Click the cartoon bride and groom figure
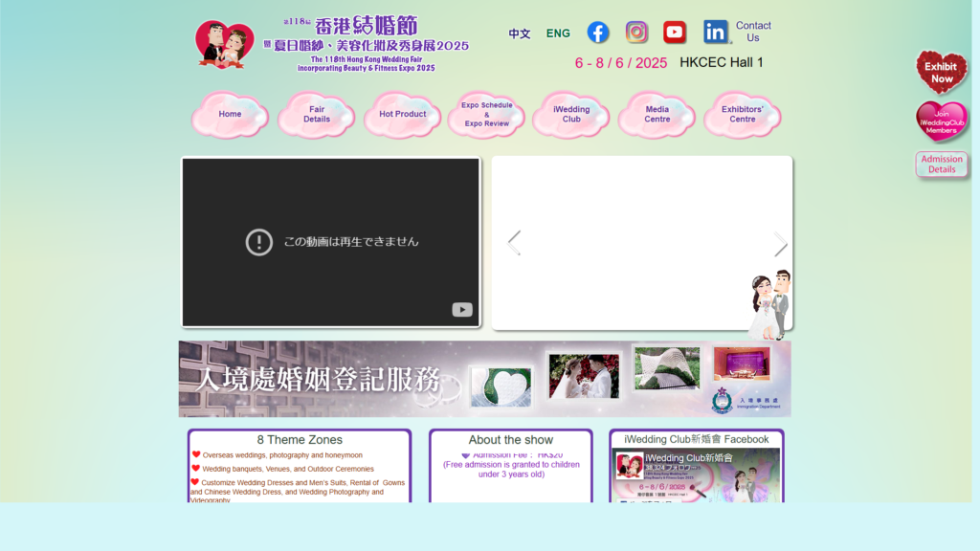 pyautogui.click(x=770, y=305)
